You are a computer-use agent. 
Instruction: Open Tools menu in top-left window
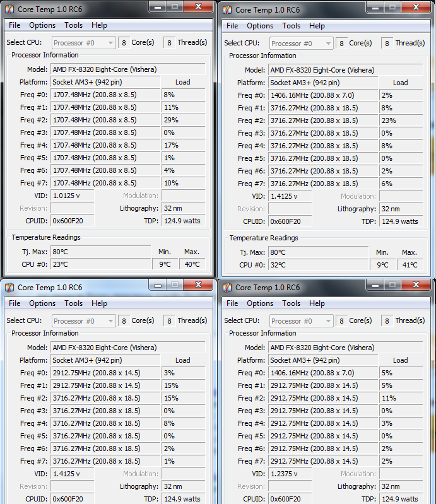click(73, 25)
